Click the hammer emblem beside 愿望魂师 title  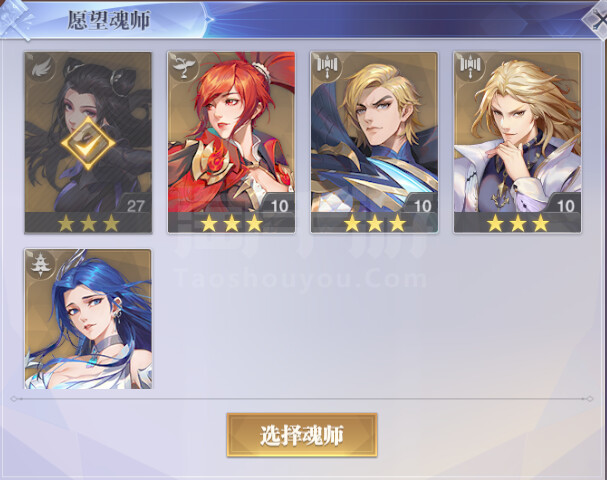[15, 20]
